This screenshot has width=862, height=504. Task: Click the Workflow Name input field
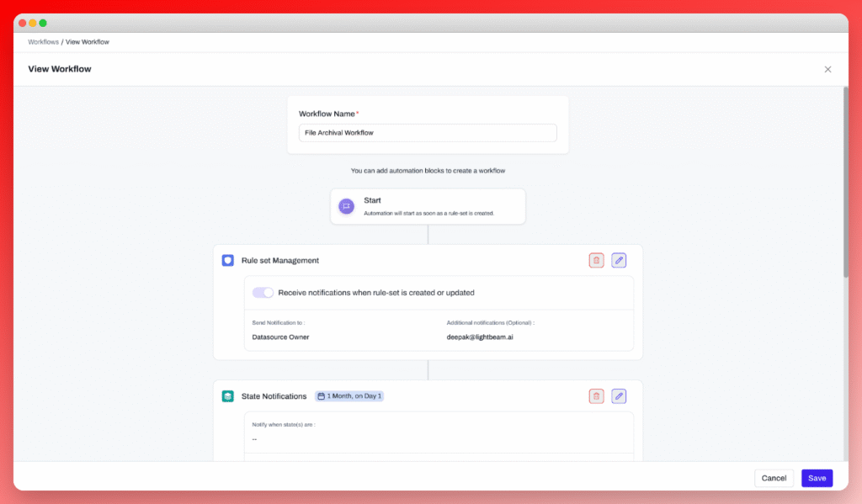(x=428, y=133)
